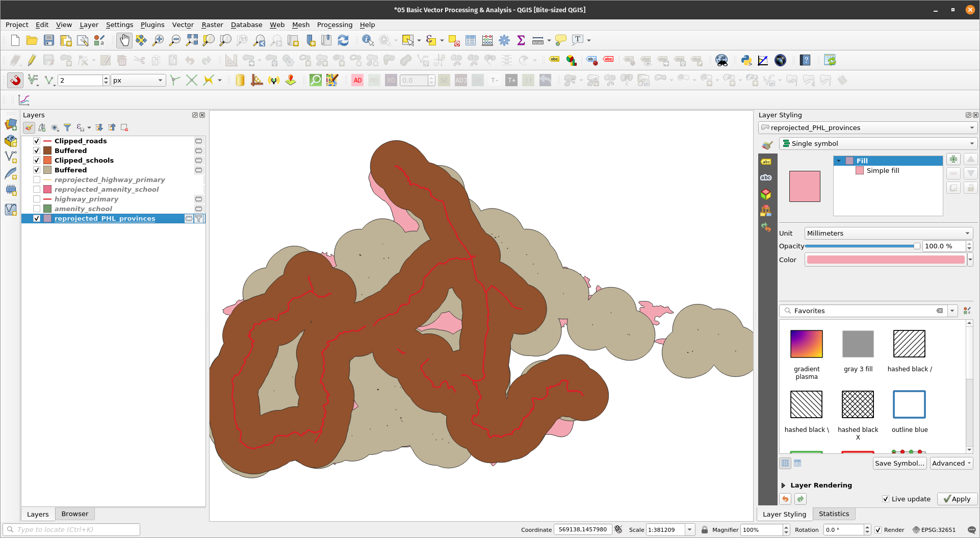Image resolution: width=980 pixels, height=538 pixels.
Task: Toggle the snapping magnet icon
Action: [15, 80]
